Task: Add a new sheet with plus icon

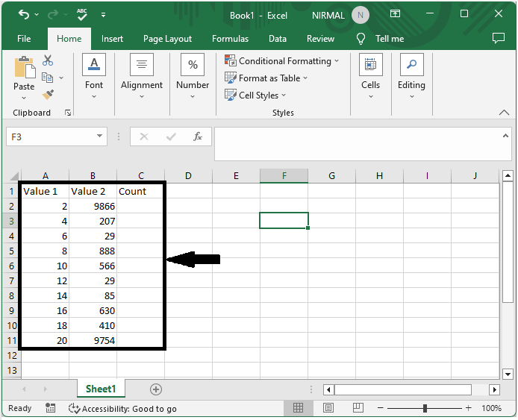Action: pos(156,389)
